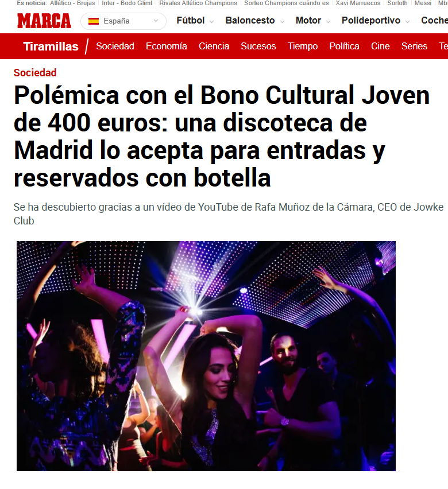Image resolution: width=448 pixels, height=489 pixels.
Task: Click the Atlético - Brujas trending link
Action: [72, 3]
